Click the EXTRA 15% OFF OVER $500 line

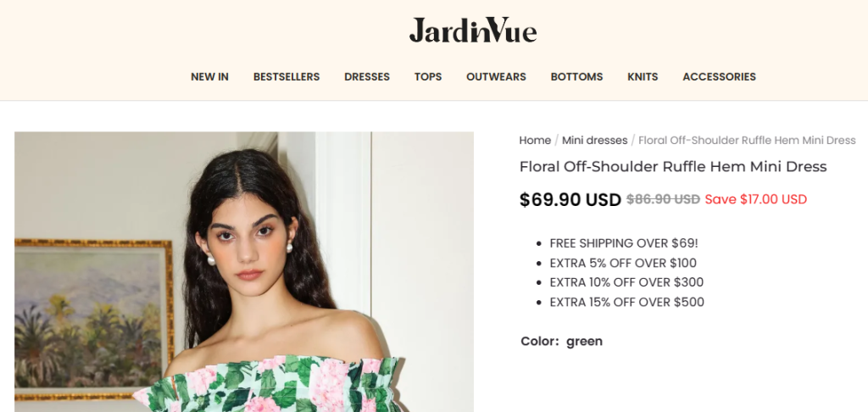coord(627,303)
